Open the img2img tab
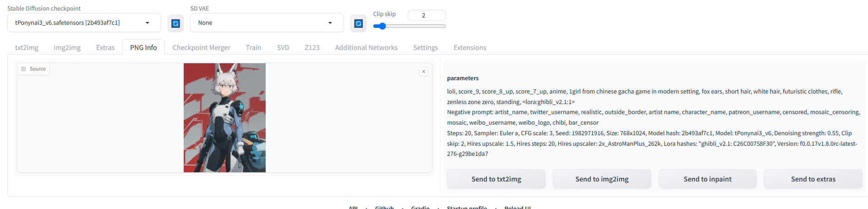The height and width of the screenshot is (209, 868). pyautogui.click(x=67, y=47)
